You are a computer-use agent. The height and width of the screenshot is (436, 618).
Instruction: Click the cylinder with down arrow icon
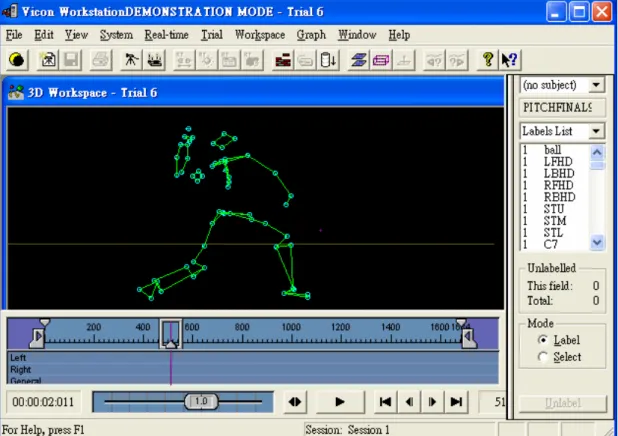[x=328, y=60]
